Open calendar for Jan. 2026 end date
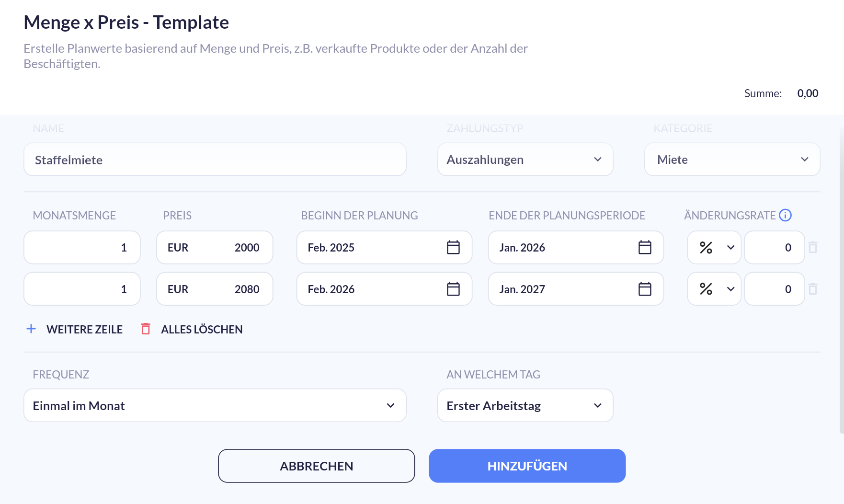Viewport: 844px width, 504px height. pyautogui.click(x=645, y=247)
